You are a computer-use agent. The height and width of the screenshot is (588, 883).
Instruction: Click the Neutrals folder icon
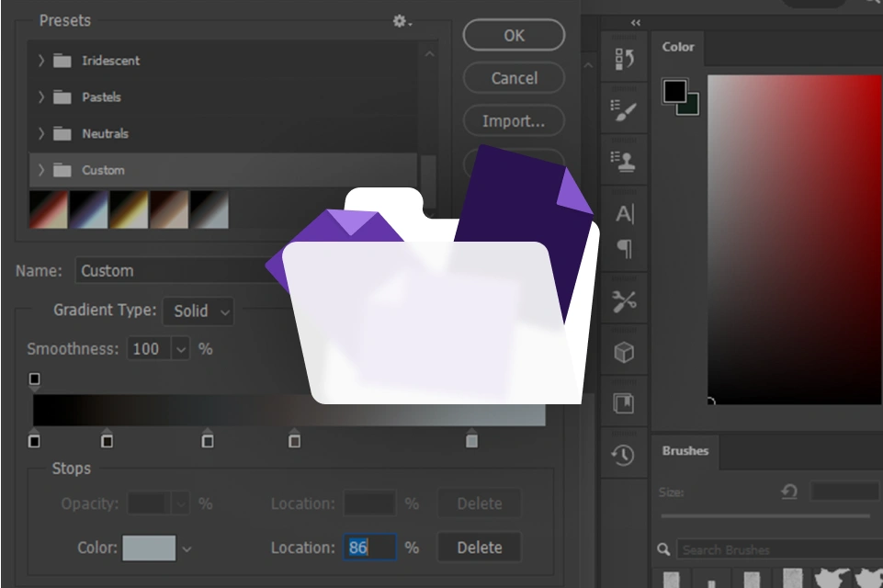tap(62, 133)
